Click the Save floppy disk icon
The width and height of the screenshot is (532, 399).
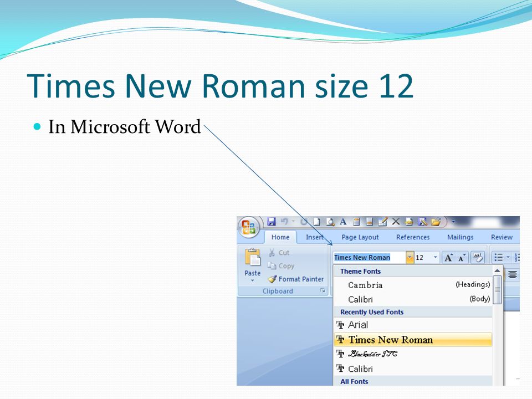point(272,222)
